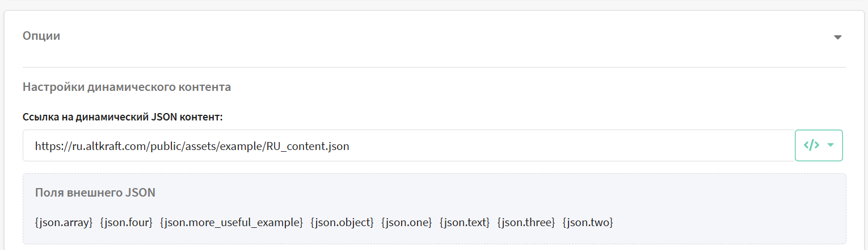Select the {json.text} field tag
This screenshot has height=250, width=868.
click(465, 222)
